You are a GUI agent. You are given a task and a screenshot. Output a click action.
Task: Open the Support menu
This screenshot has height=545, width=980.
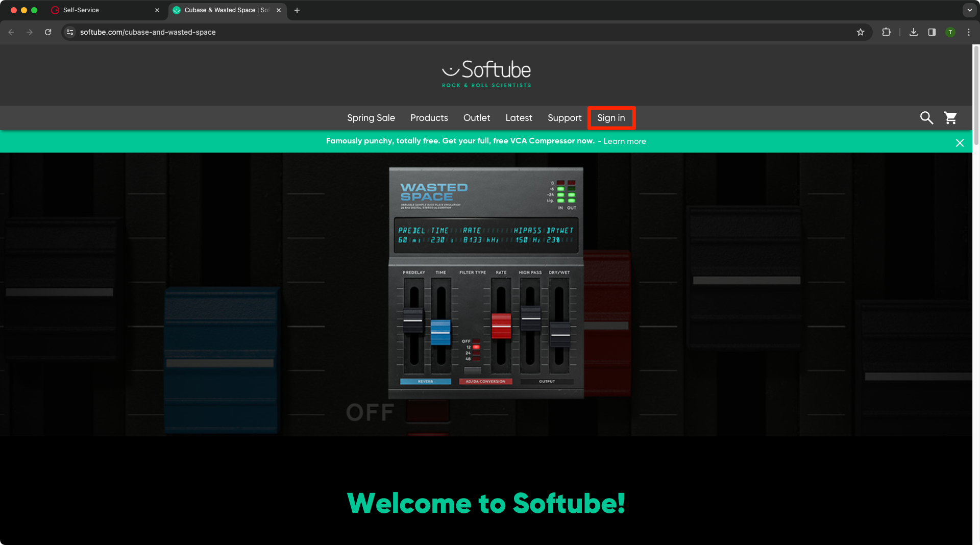point(565,118)
